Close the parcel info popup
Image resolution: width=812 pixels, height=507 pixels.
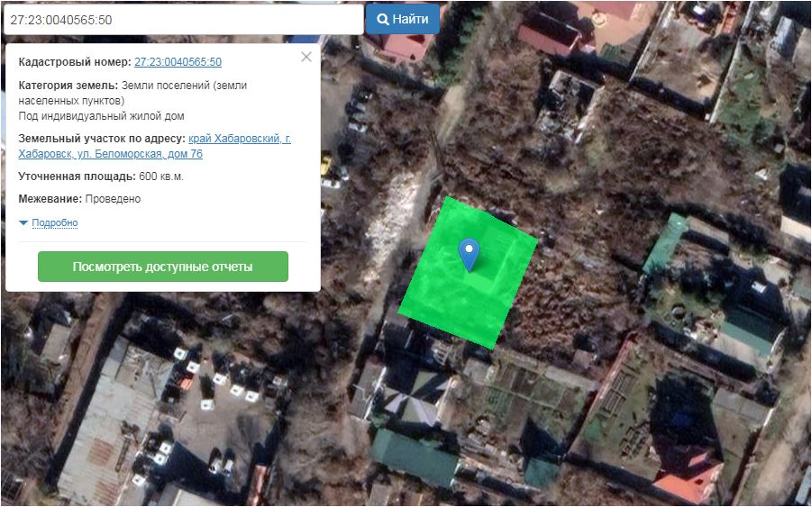[x=306, y=57]
